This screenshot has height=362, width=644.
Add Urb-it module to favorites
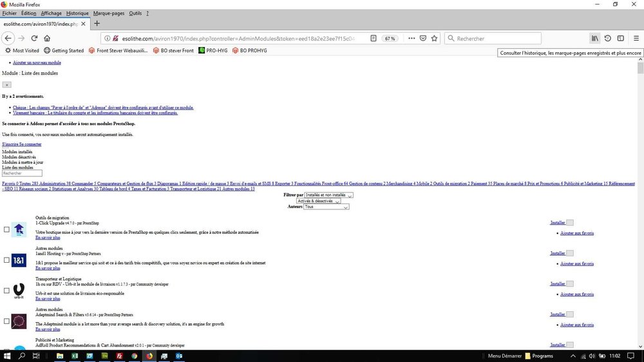pos(577,294)
